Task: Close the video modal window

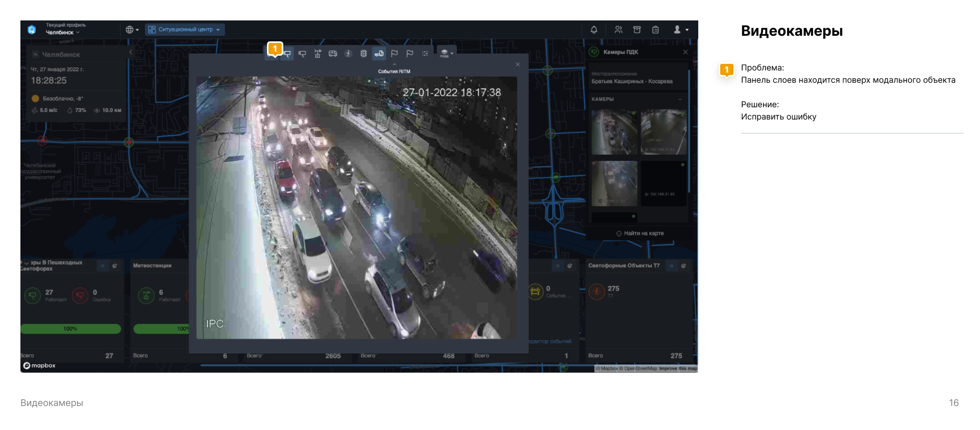Action: tap(518, 64)
